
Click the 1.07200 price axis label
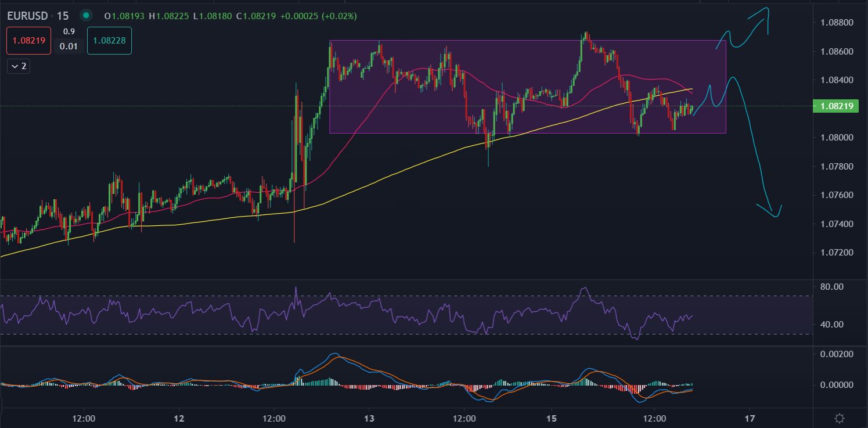click(x=837, y=253)
